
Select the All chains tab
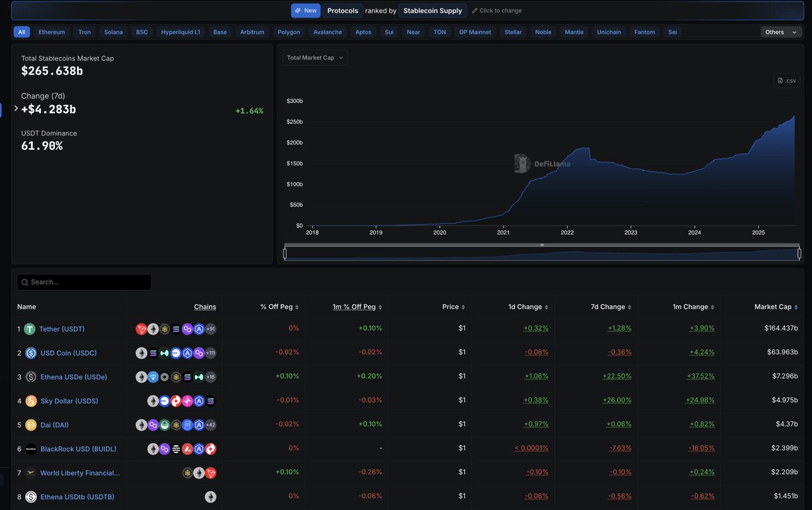click(x=22, y=32)
